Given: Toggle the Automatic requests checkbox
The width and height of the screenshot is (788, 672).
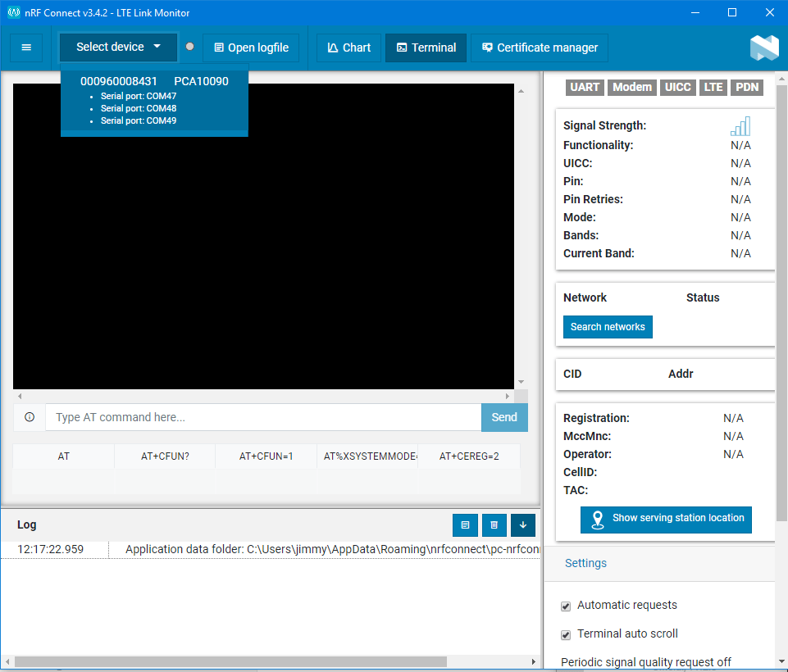Looking at the screenshot, I should pos(566,606).
